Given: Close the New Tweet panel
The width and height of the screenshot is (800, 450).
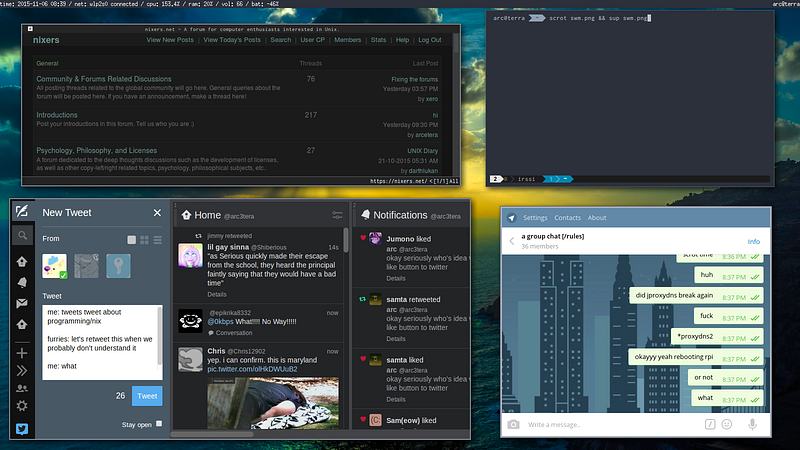Looking at the screenshot, I should pyautogui.click(x=157, y=213).
